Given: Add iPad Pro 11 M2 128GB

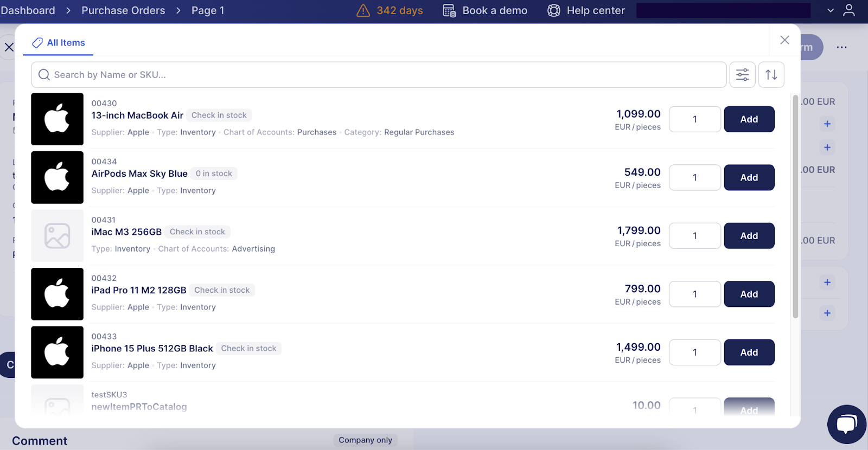Looking at the screenshot, I should [749, 294].
